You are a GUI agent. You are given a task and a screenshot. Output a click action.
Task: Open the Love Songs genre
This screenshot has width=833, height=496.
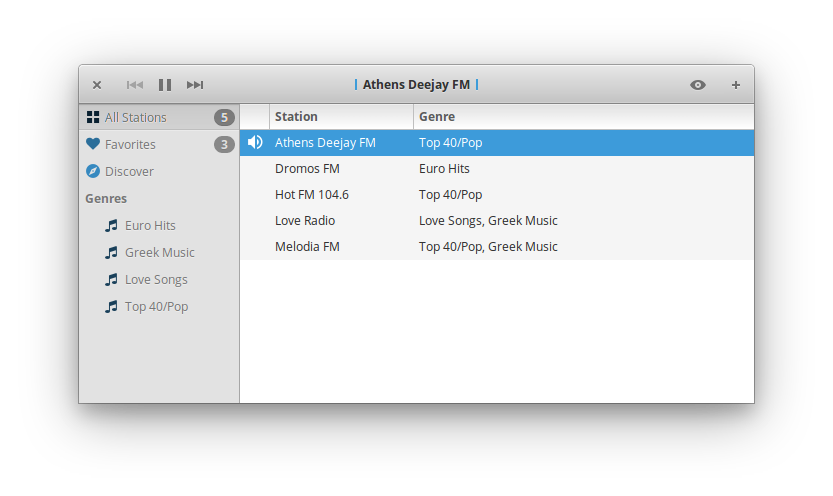(155, 280)
